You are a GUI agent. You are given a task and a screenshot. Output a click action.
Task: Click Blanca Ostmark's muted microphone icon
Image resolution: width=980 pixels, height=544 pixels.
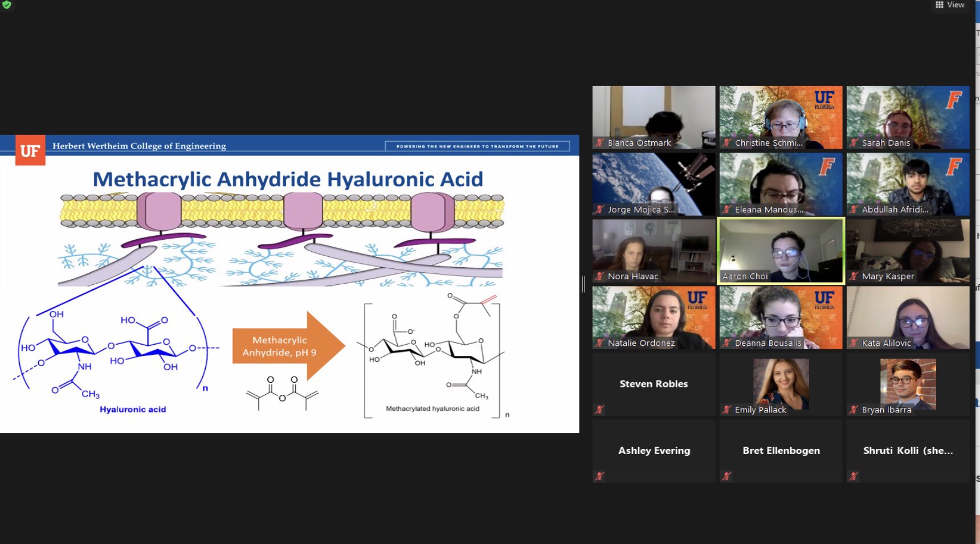click(599, 143)
